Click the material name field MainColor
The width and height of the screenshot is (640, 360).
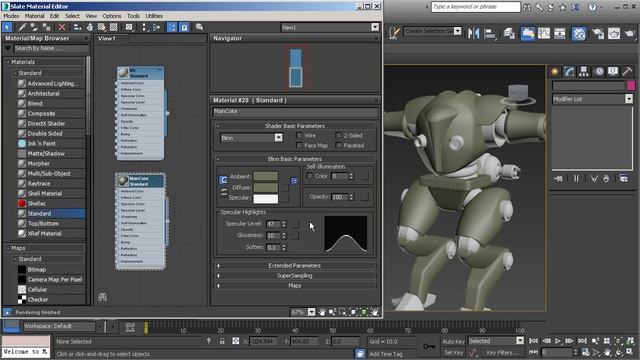pos(295,111)
